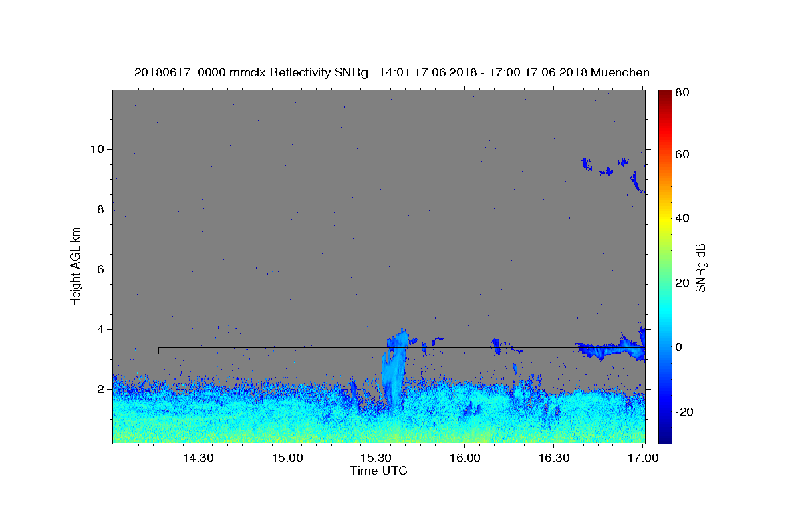Select the 'Height AGL km' axis label
The image size is (798, 532).
tap(76, 266)
